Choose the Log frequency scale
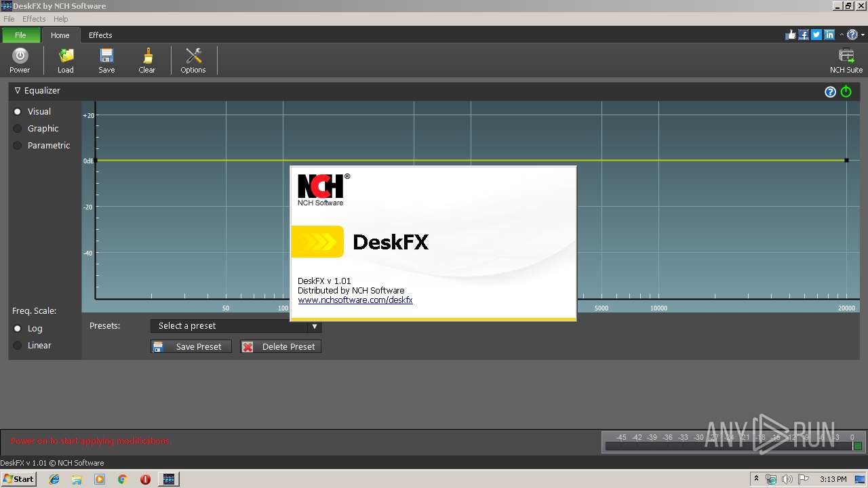The width and height of the screenshot is (868, 488). click(x=28, y=328)
